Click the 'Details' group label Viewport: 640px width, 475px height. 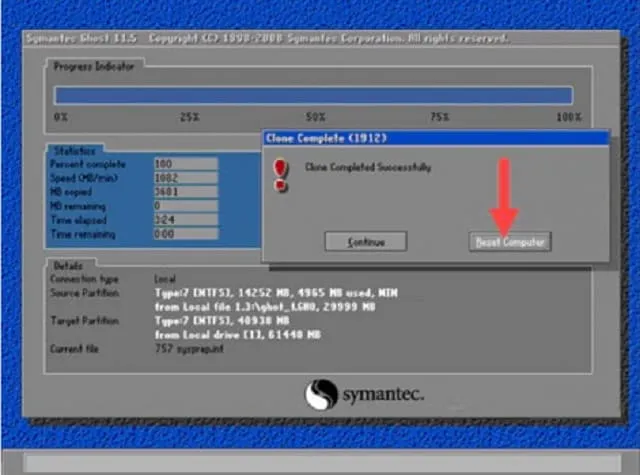(x=68, y=266)
